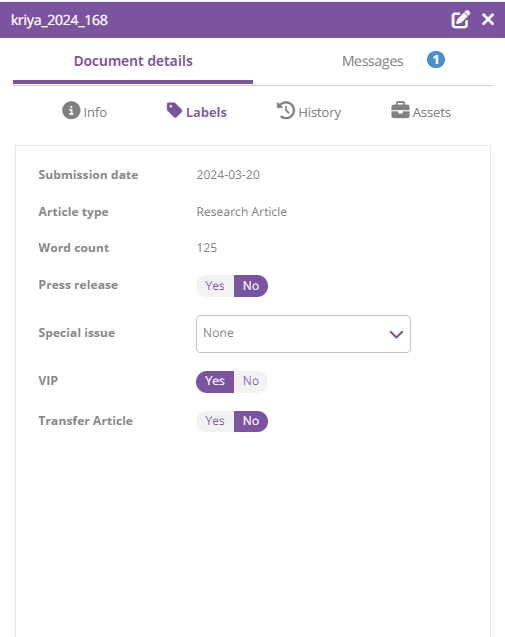The image size is (505, 637).
Task: Open the History section label
Action: tap(320, 113)
